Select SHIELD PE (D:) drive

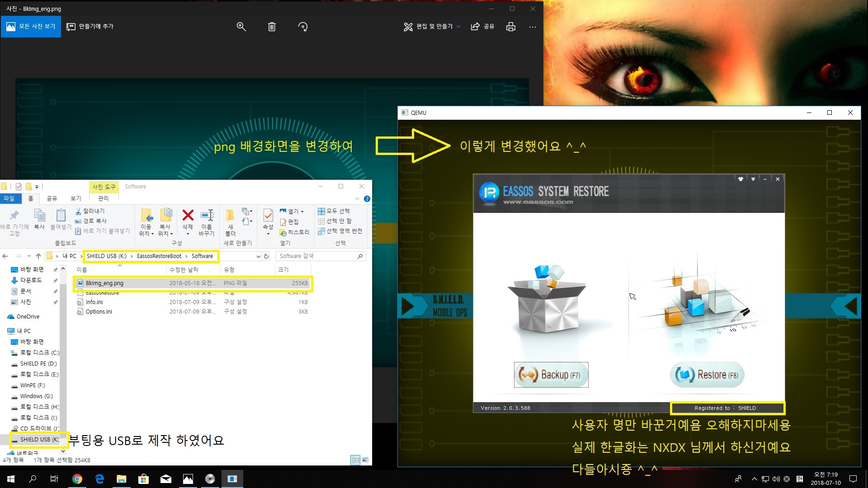(x=38, y=364)
